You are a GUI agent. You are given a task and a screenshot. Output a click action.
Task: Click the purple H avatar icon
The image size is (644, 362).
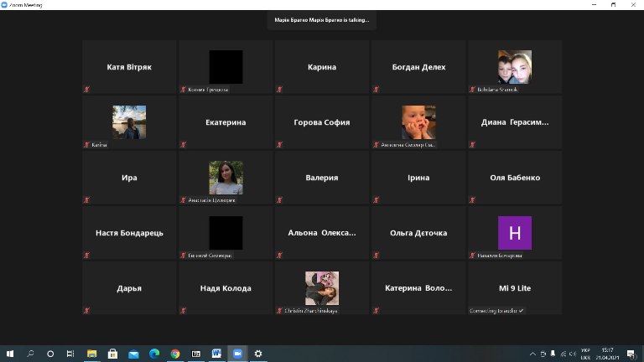(515, 232)
